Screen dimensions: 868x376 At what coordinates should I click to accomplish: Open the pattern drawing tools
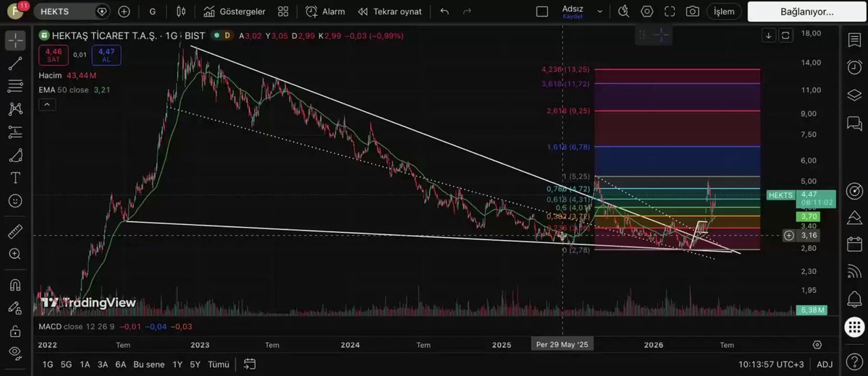pyautogui.click(x=15, y=109)
